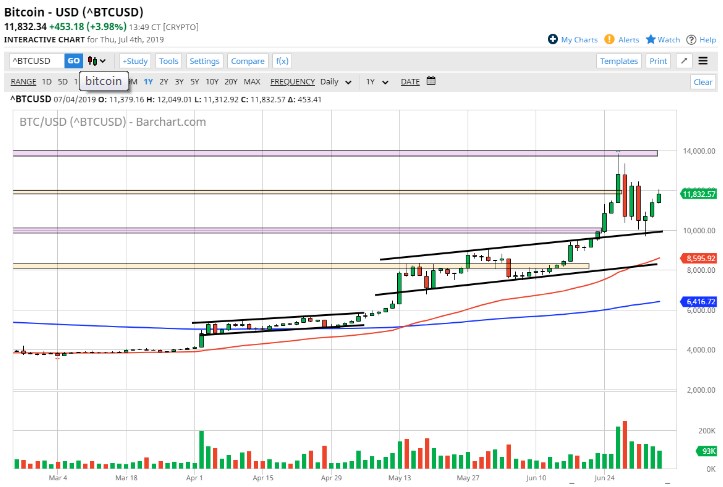Click the Apr 1 date axis label
This screenshot has height=487, width=723.
(x=194, y=478)
